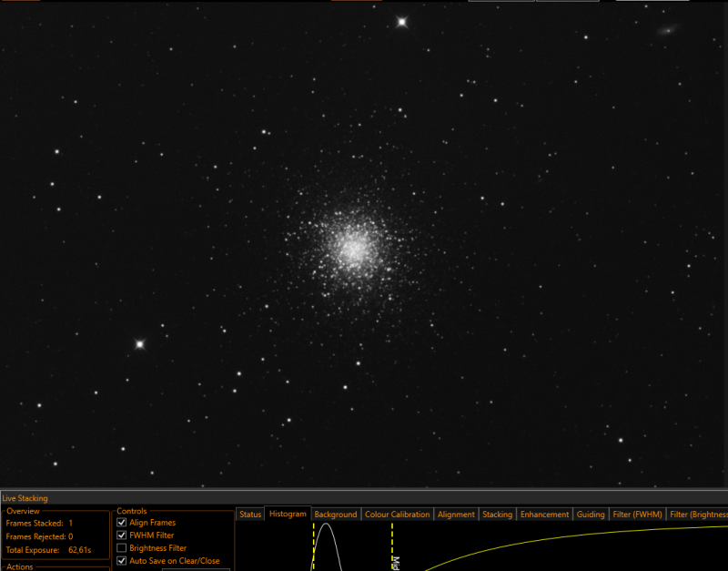Switch to the Status tab
Viewport: 728px width, 571px height.
(x=250, y=515)
